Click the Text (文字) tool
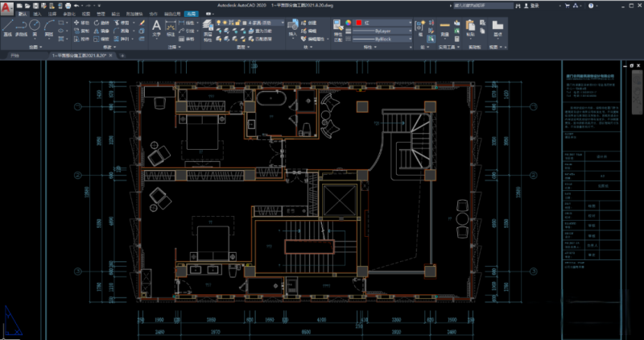644x340 pixels. (157, 27)
